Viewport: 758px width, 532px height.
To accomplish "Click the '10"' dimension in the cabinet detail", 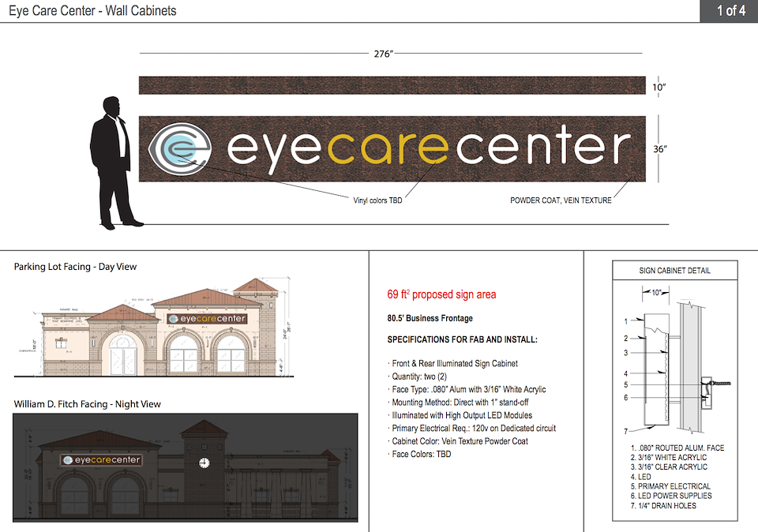I will 656,292.
